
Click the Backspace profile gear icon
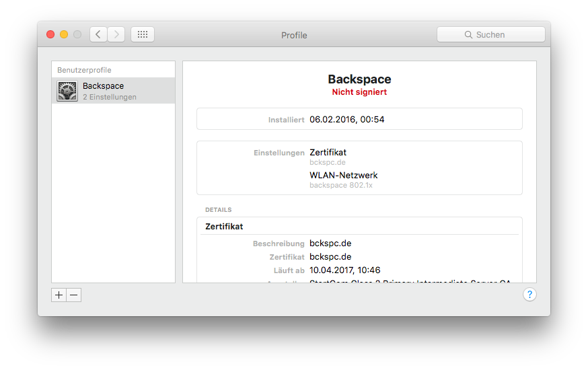(67, 91)
